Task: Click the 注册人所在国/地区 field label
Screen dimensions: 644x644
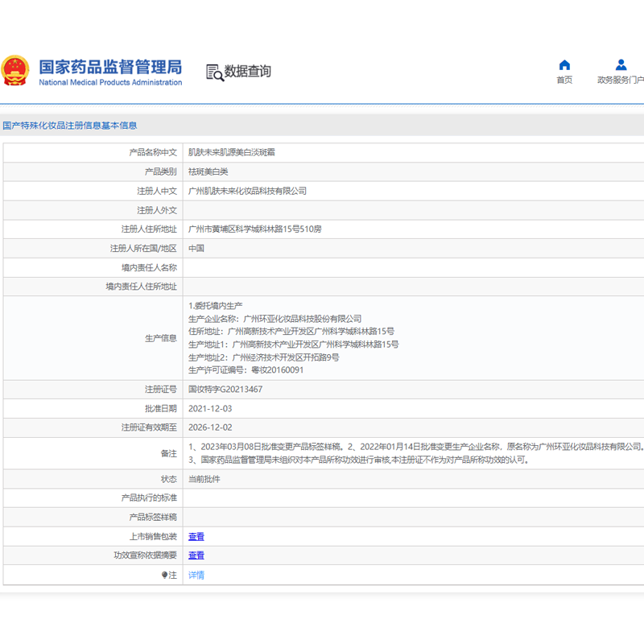Action: 143,249
